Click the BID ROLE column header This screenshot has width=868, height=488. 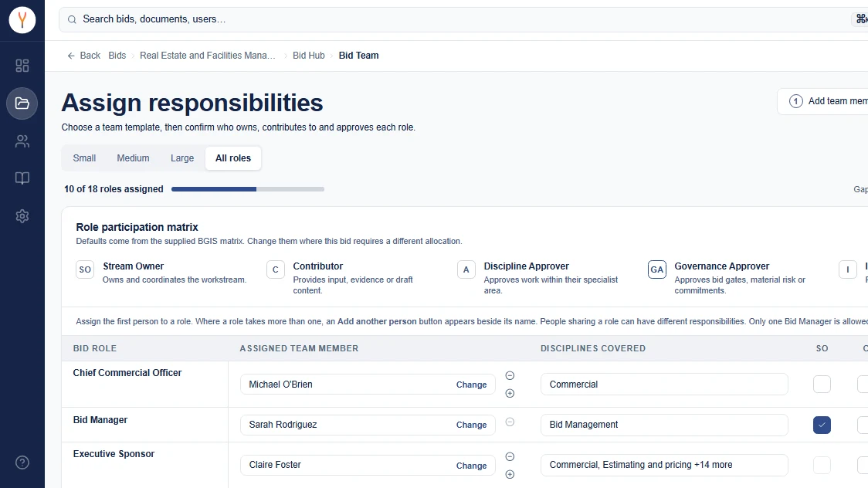click(x=95, y=348)
